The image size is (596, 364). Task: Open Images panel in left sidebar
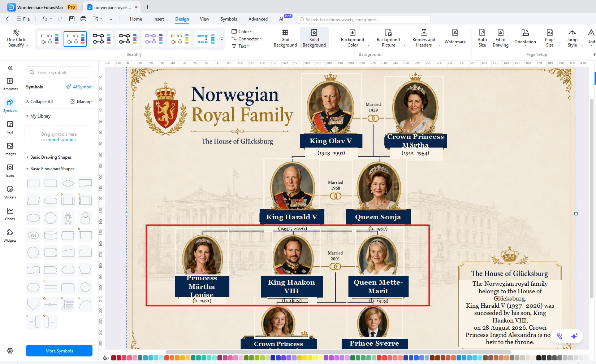tap(10, 149)
